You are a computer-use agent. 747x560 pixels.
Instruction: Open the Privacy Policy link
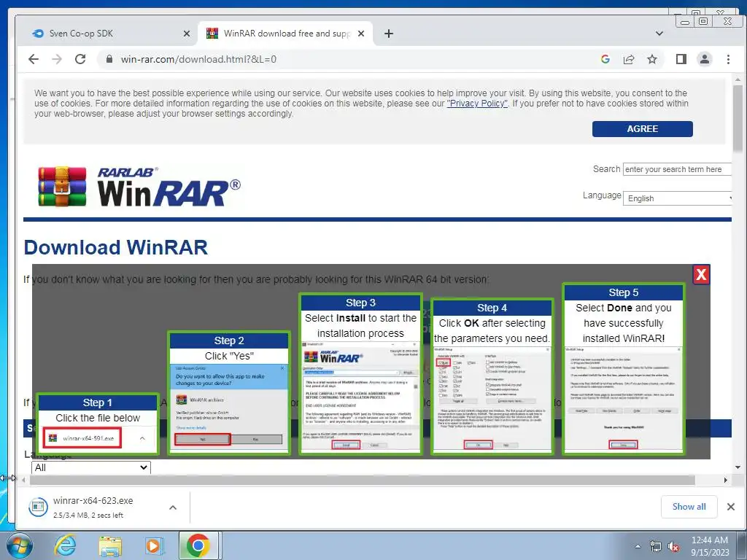pyautogui.click(x=477, y=104)
